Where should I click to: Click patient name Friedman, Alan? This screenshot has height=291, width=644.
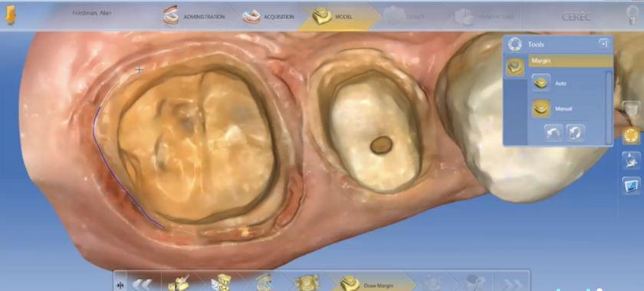(92, 13)
